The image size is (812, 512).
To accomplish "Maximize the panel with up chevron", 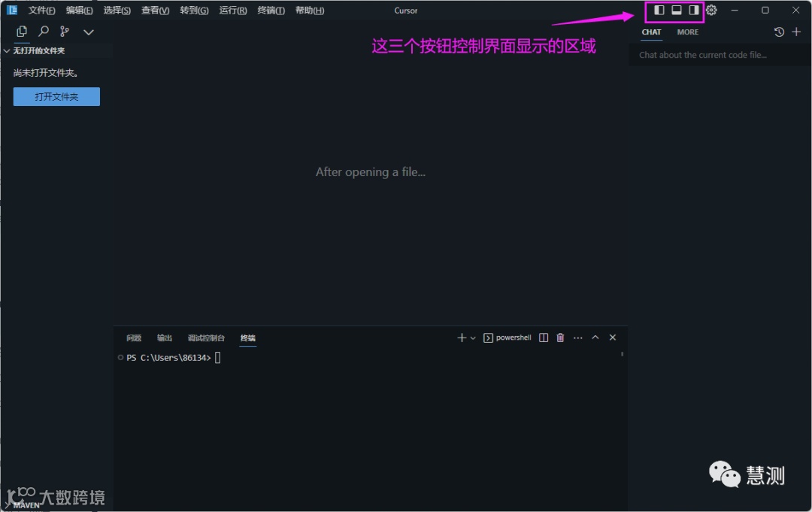I will pyautogui.click(x=595, y=338).
